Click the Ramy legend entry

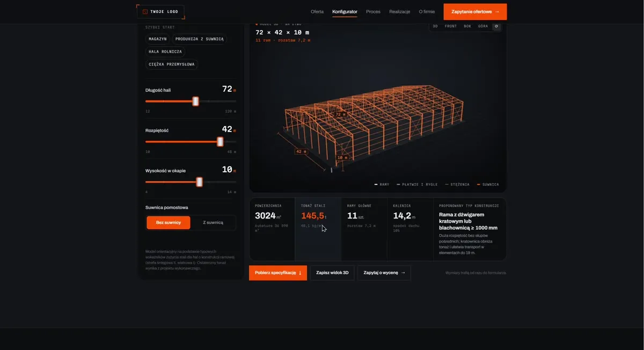click(382, 185)
